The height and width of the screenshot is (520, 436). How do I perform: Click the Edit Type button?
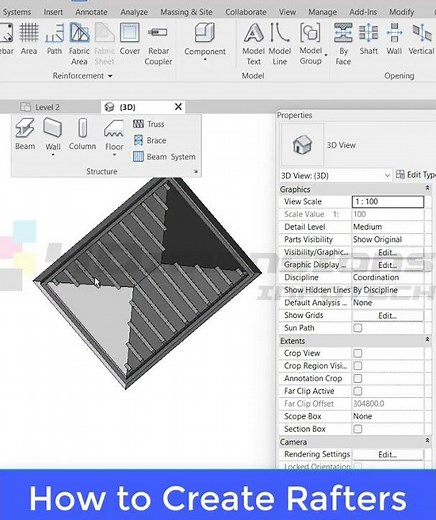click(x=415, y=175)
